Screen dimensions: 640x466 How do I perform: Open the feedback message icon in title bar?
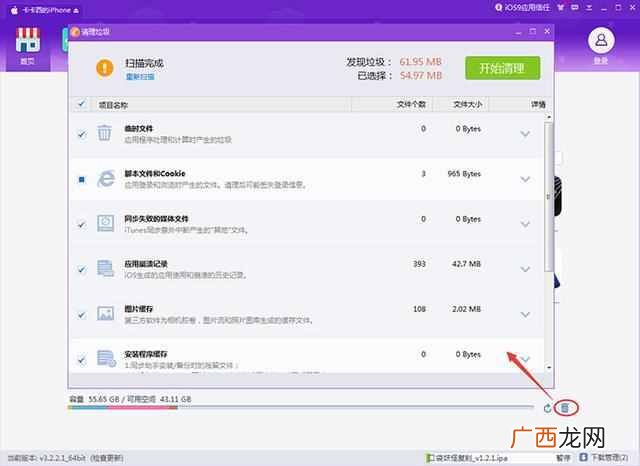coord(575,7)
